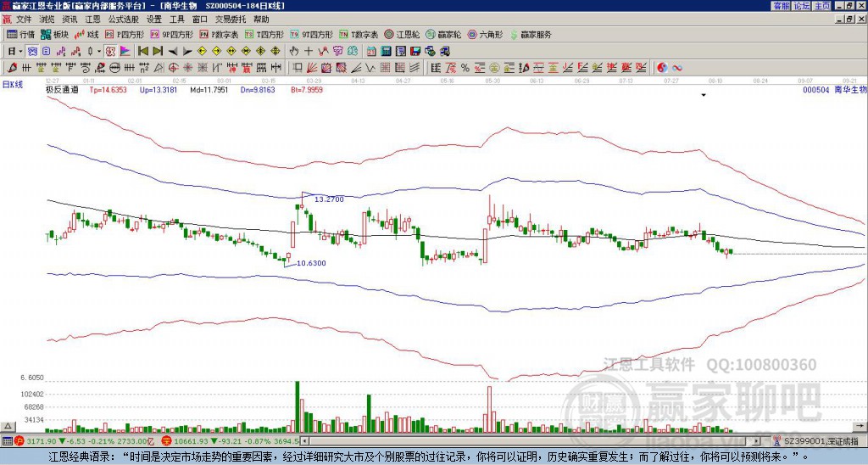Open the 行情 quotes view

pos(20,34)
